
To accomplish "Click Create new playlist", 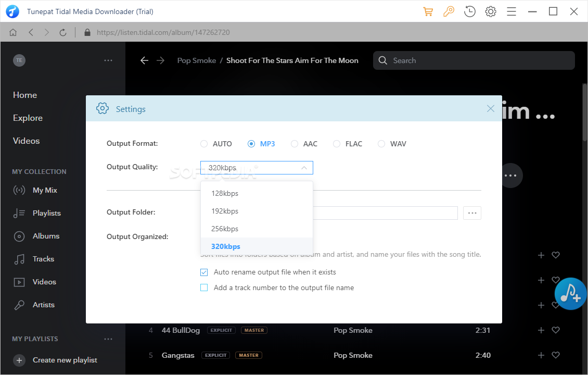I will [65, 360].
